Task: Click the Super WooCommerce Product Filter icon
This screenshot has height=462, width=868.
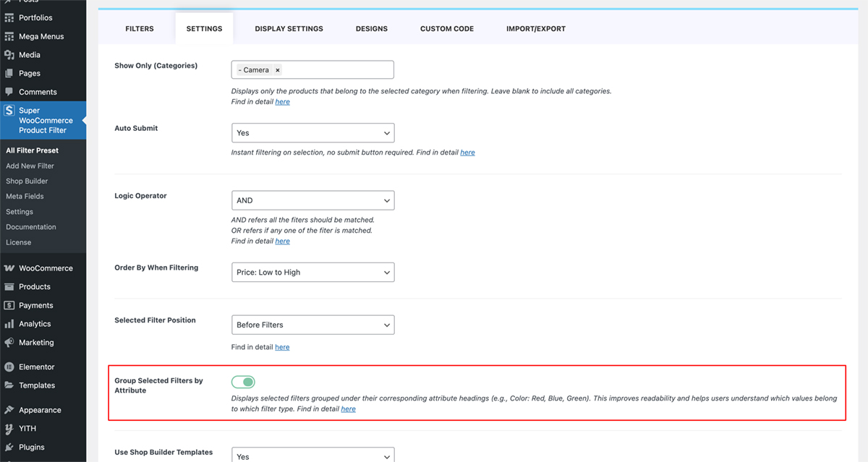Action: 9,111
